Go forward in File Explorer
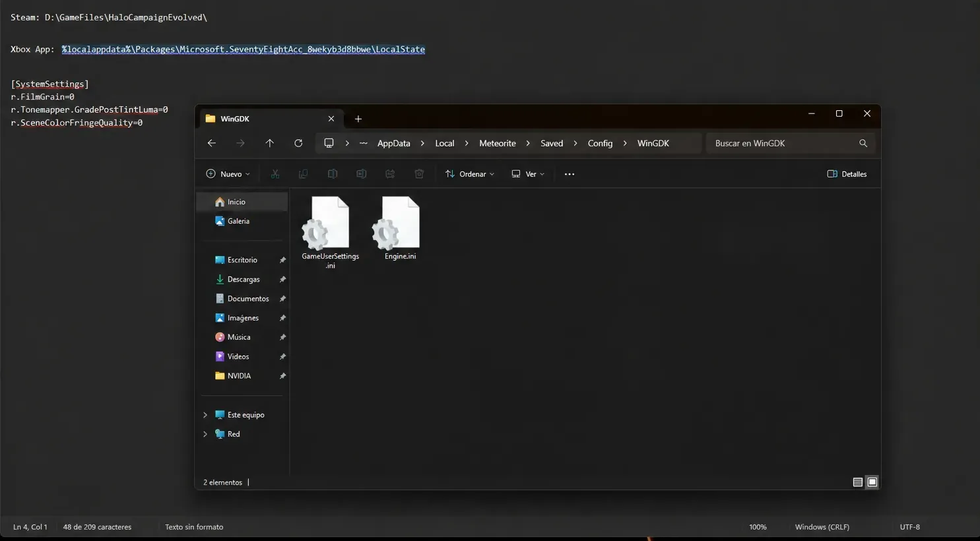 point(240,143)
